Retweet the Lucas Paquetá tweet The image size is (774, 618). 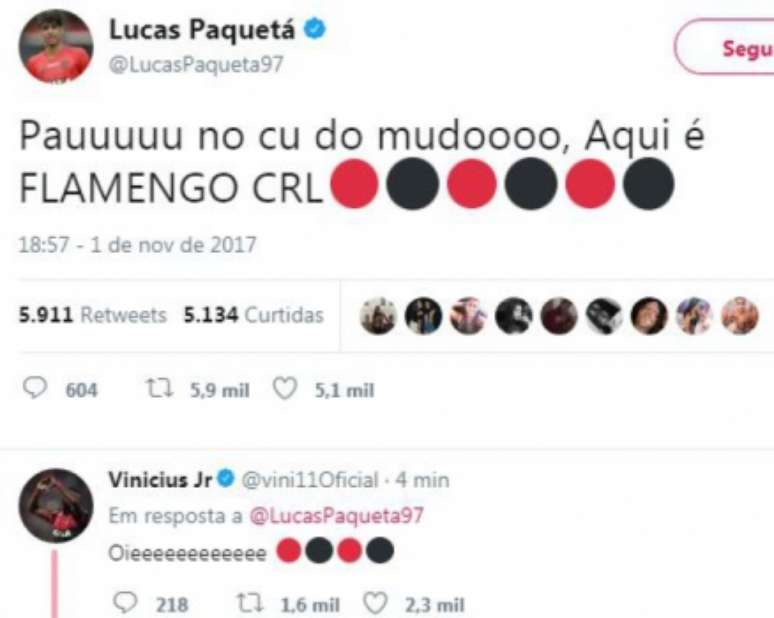[159, 388]
